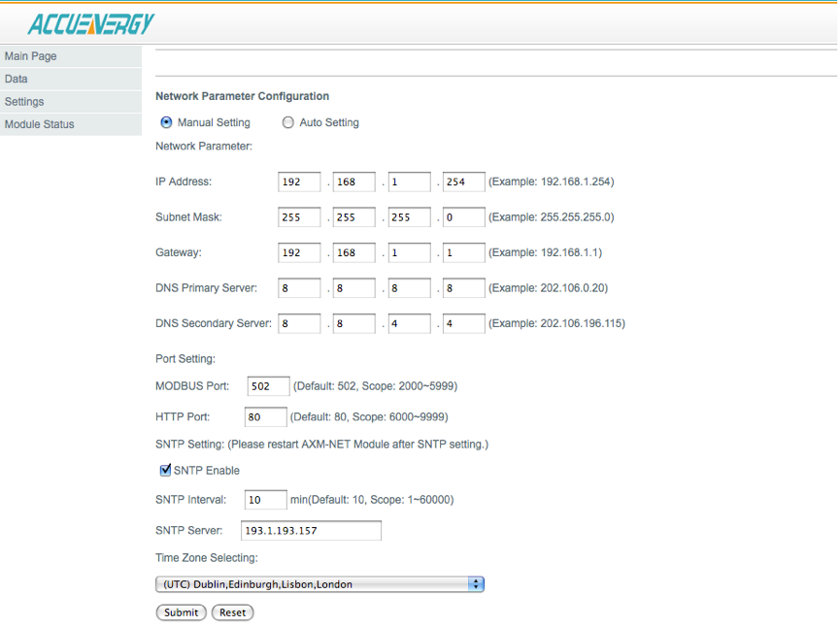Select the Manual Setting radio button
This screenshot has width=840, height=627.
[166, 123]
